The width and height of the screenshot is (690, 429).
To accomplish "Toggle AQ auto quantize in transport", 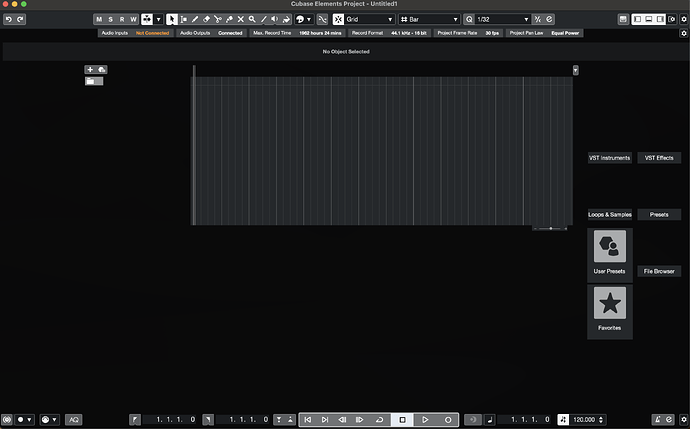I will (x=74, y=420).
